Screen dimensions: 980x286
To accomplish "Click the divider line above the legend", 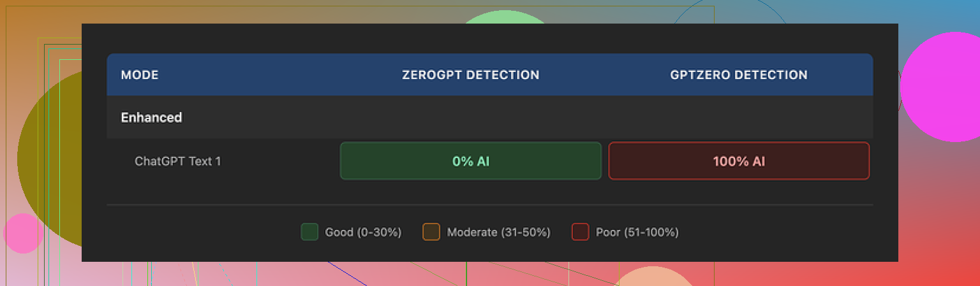I will [x=489, y=205].
